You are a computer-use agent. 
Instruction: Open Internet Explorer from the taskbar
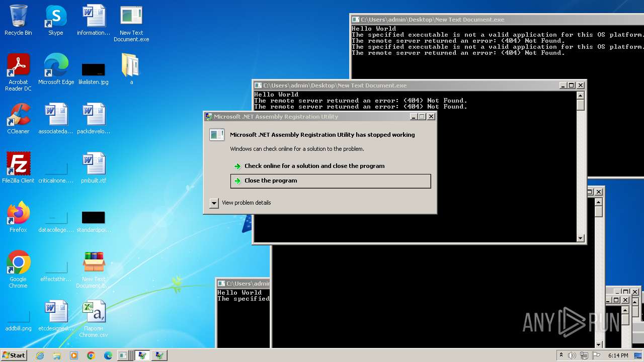coord(40,355)
